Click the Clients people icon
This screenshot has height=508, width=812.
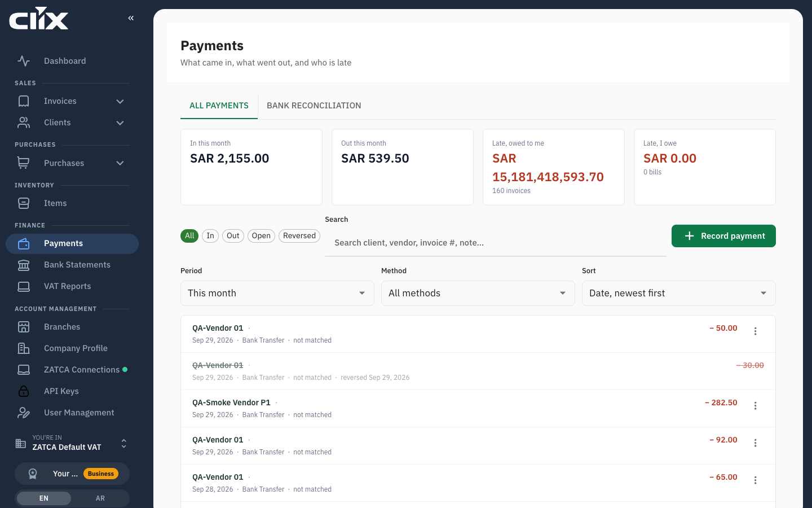pos(24,122)
